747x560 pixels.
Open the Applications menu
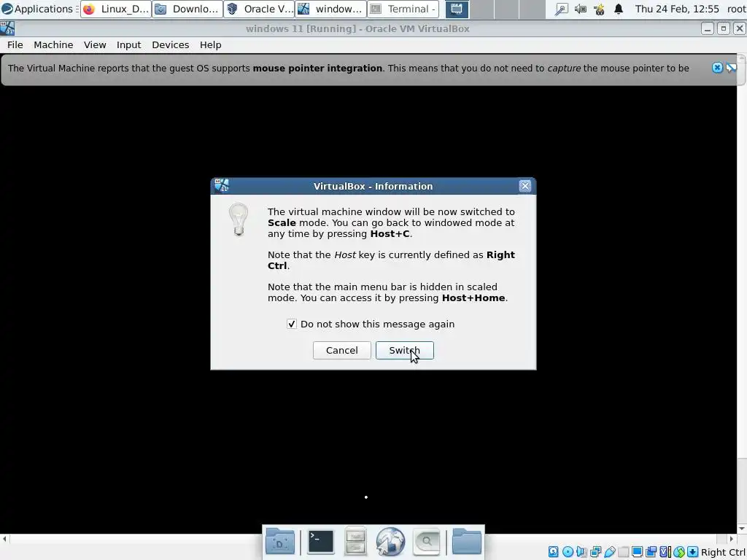pos(39,9)
